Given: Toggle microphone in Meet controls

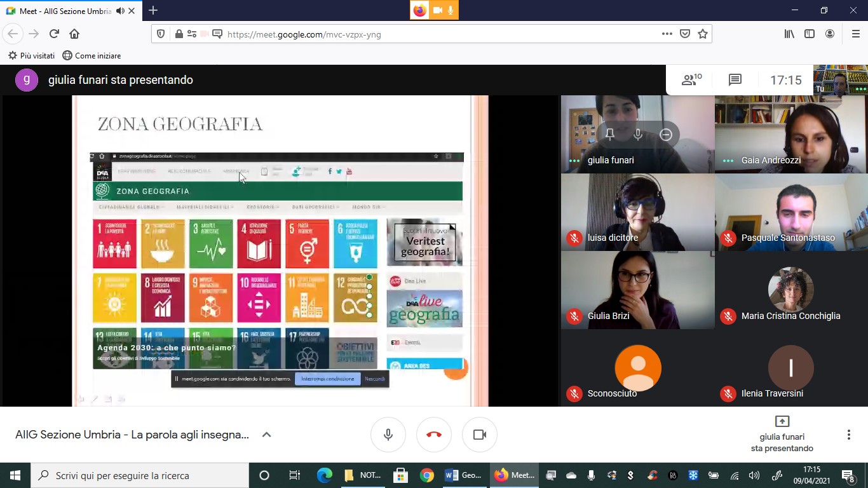Looking at the screenshot, I should tap(388, 435).
